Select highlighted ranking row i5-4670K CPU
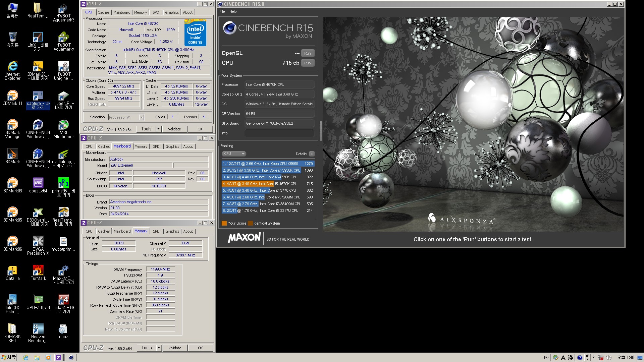Image resolution: width=644 pixels, height=362 pixels. [x=268, y=184]
